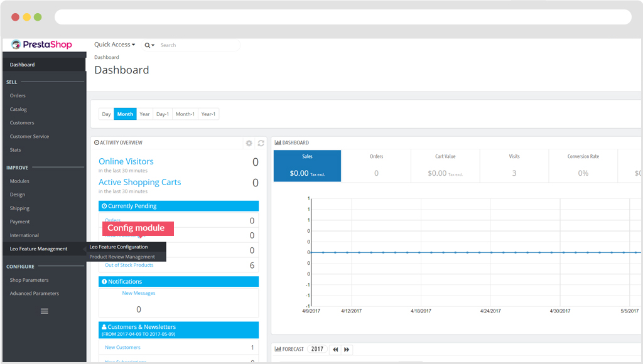
Task: Open the Online Visitors link
Action: [x=126, y=161]
